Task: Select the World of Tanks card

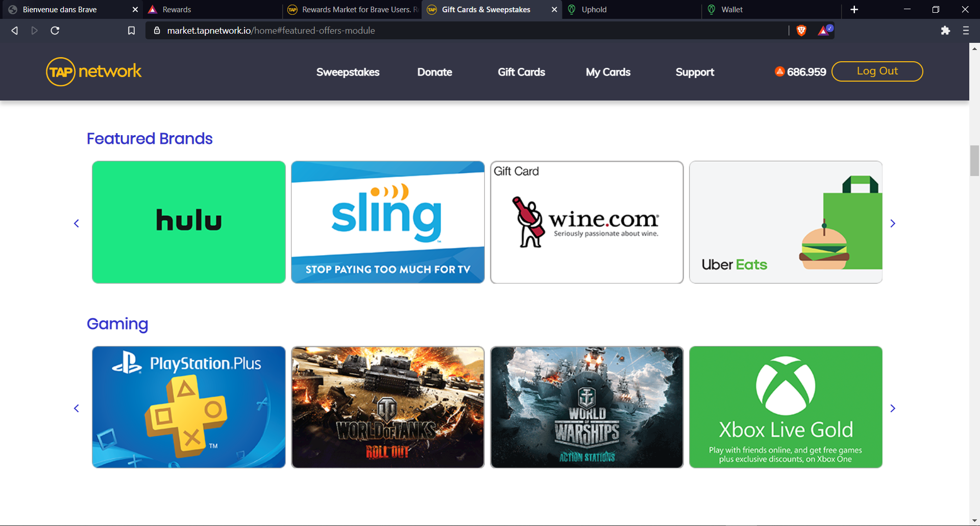Action: tap(388, 407)
